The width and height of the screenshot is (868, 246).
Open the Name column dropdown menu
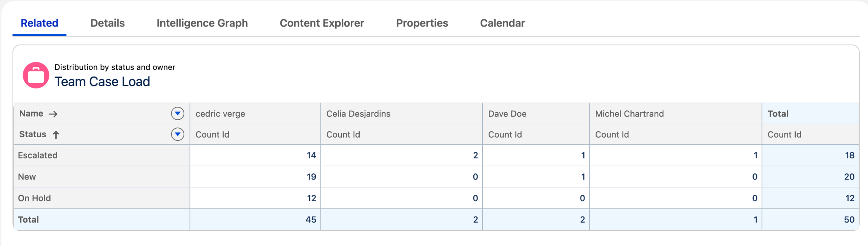[177, 113]
